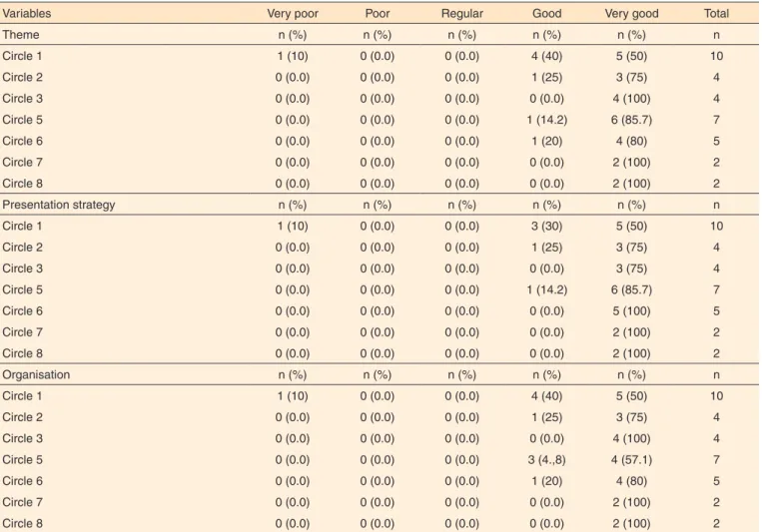Select Theme Circle 5 Very good value 6 (85.7)

(x=631, y=120)
